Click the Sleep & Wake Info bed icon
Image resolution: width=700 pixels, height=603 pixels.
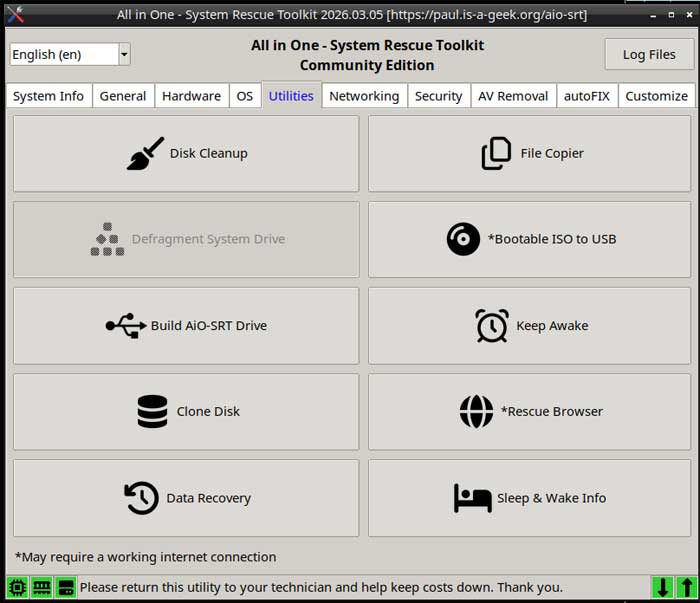472,498
